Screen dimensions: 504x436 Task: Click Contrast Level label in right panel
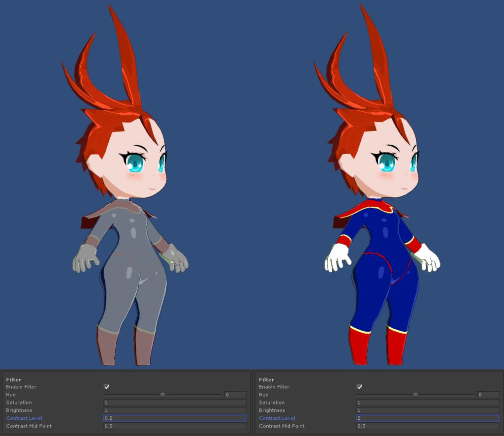(x=277, y=418)
